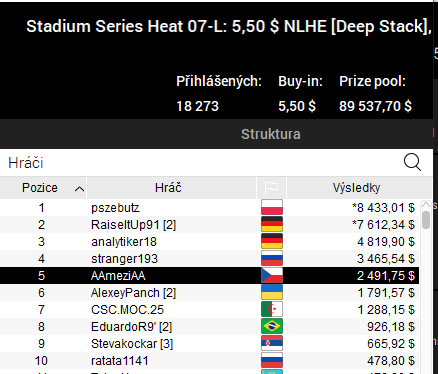Sort by Pozice column arrow
438x374 pixels.
tap(79, 189)
